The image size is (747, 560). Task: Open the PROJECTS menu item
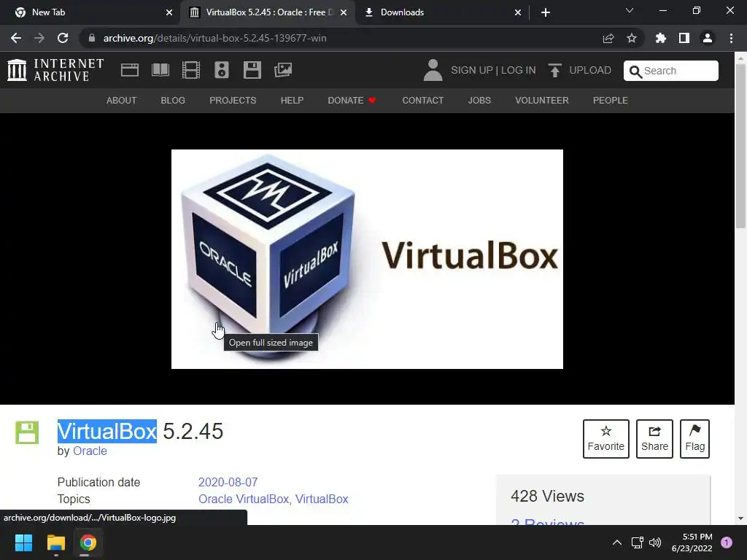[233, 101]
